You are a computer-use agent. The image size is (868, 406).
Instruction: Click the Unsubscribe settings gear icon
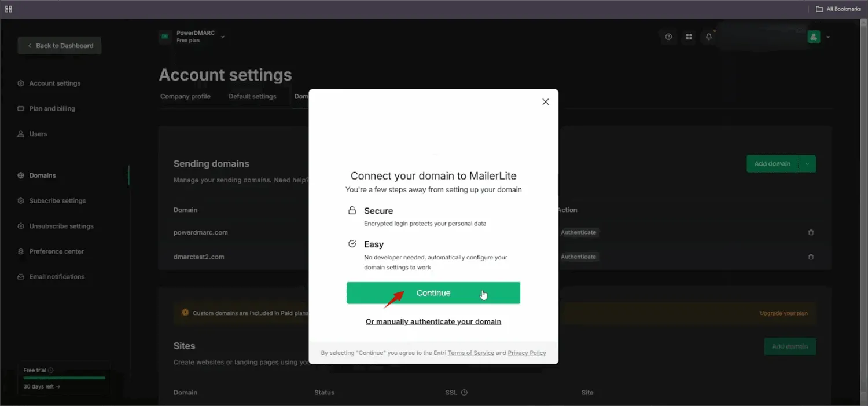[21, 226]
